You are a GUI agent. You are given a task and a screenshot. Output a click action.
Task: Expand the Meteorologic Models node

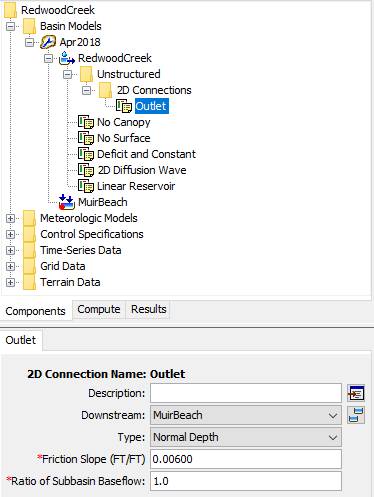tap(10, 218)
